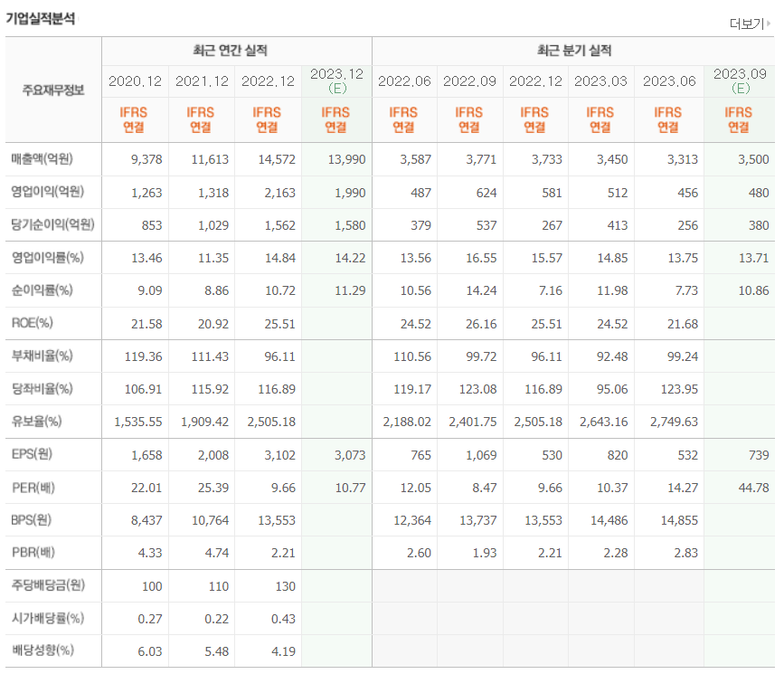Select the 최근 연간 실적 header
Viewport: 784px width, 674px height.
(231, 50)
